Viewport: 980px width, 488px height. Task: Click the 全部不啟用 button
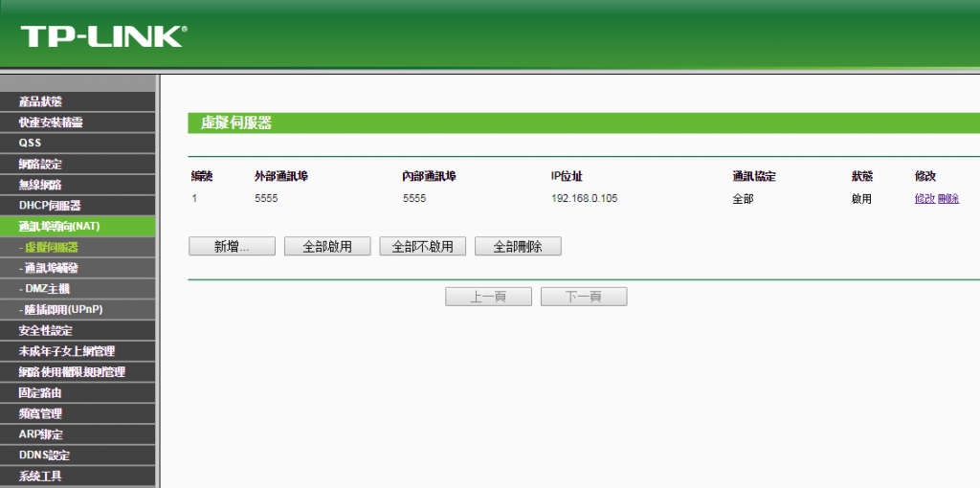tap(422, 246)
